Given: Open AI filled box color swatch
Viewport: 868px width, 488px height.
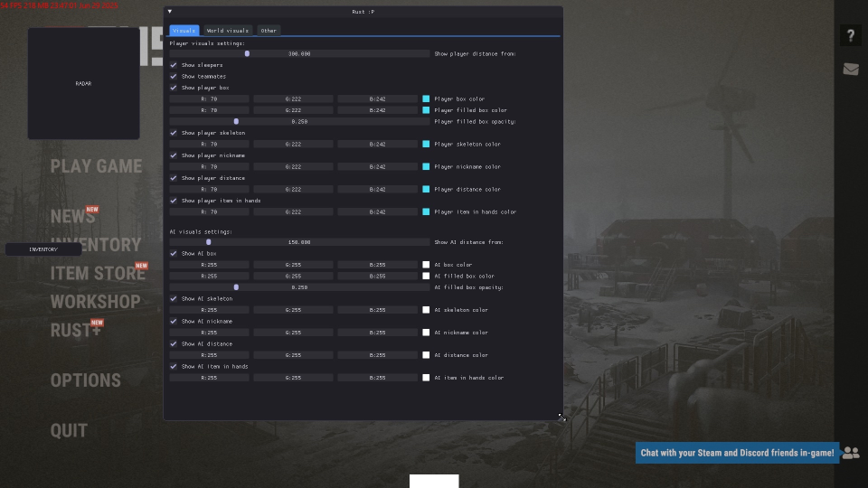Looking at the screenshot, I should pos(426,277).
